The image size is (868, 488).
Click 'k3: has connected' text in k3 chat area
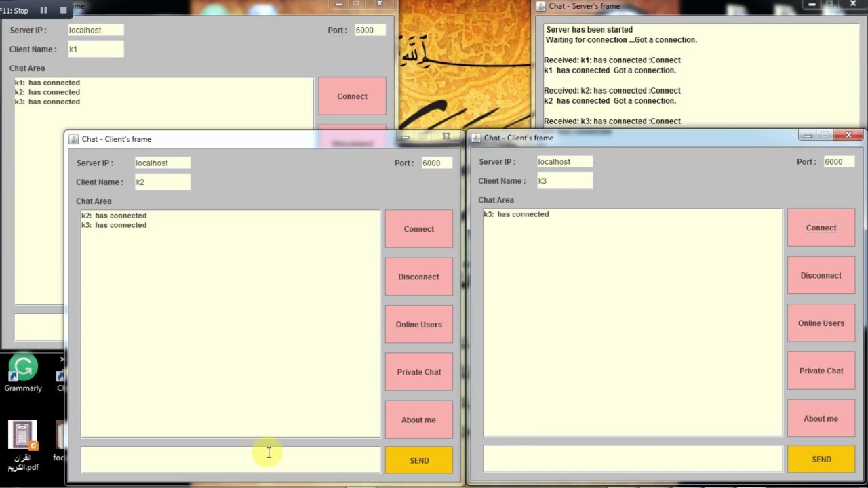click(x=516, y=214)
